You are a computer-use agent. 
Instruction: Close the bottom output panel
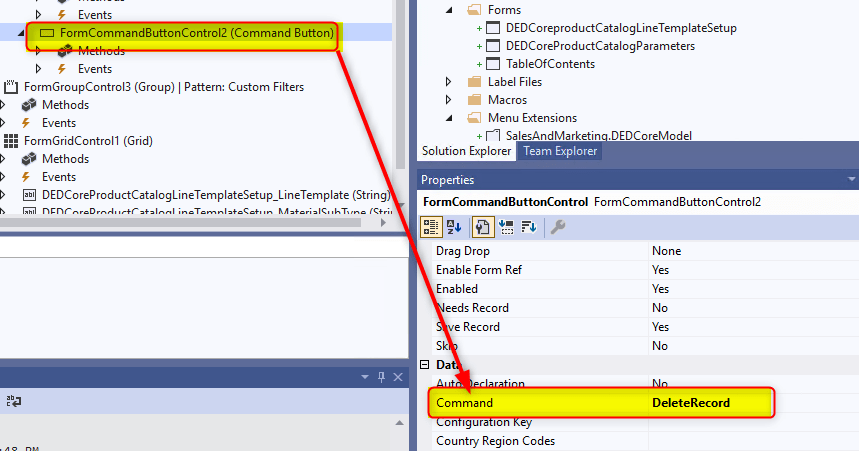[x=396, y=376]
